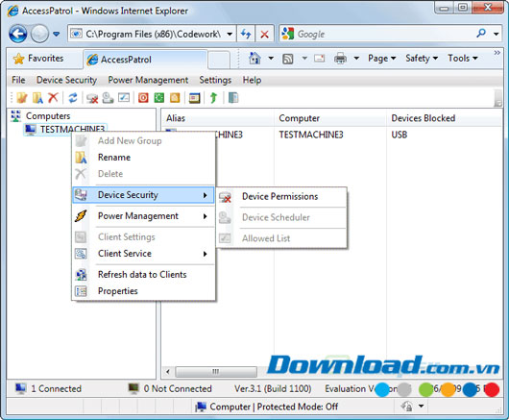Click the Add New Group toolbar icon
The image size is (509, 420).
point(22,97)
